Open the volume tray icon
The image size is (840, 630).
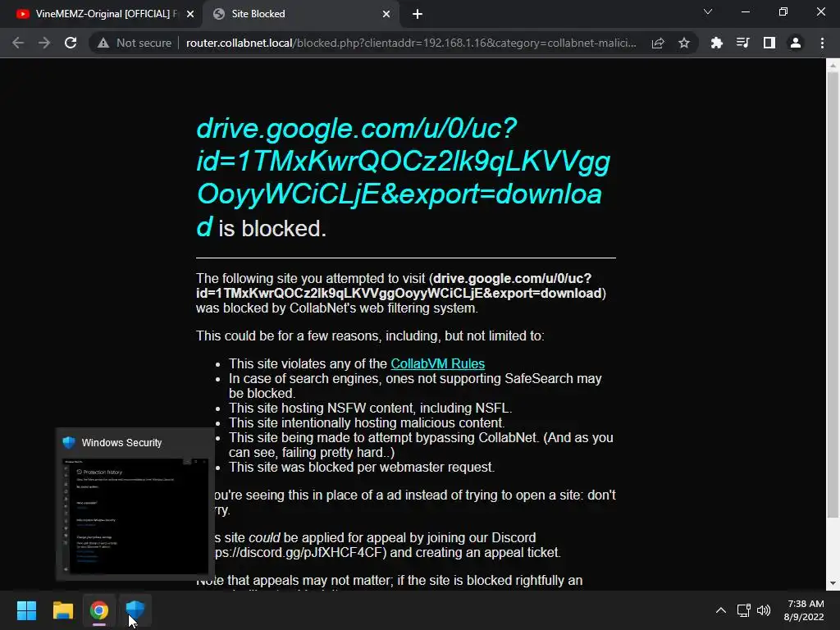pyautogui.click(x=764, y=610)
